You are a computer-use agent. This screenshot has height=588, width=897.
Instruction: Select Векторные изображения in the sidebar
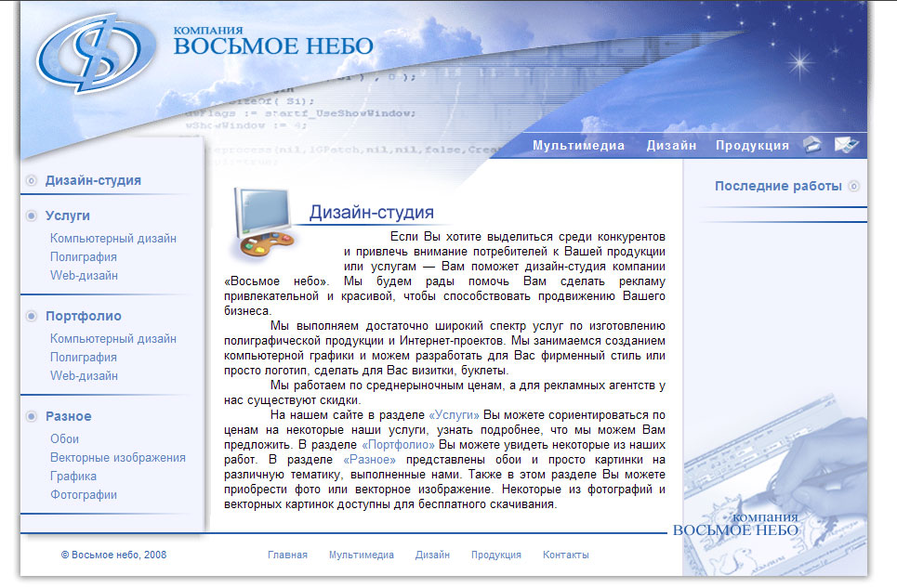(118, 458)
